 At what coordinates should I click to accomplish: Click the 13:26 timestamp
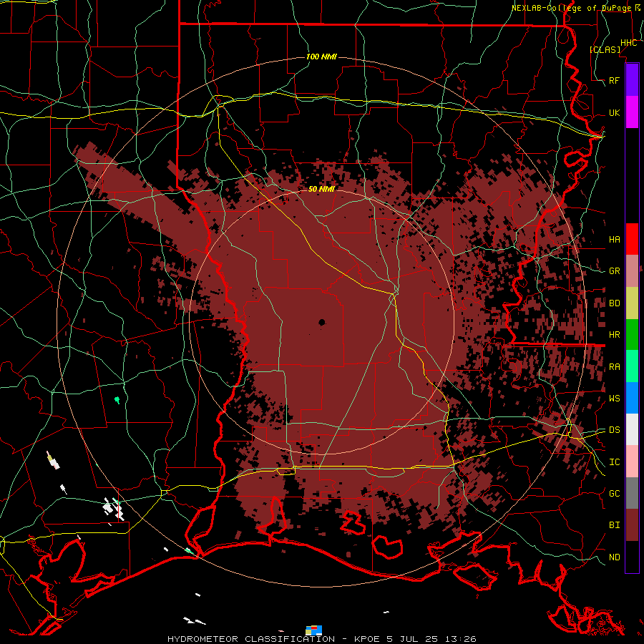click(x=460, y=639)
